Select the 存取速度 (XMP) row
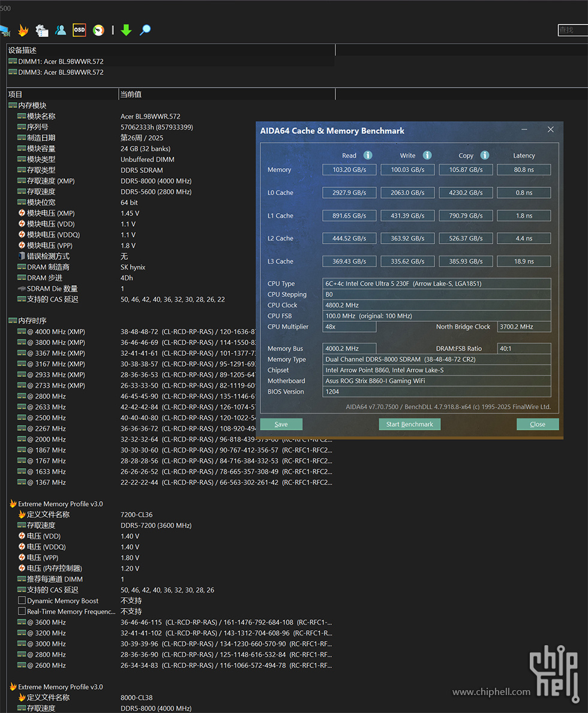Image resolution: width=588 pixels, height=713 pixels. click(132, 181)
